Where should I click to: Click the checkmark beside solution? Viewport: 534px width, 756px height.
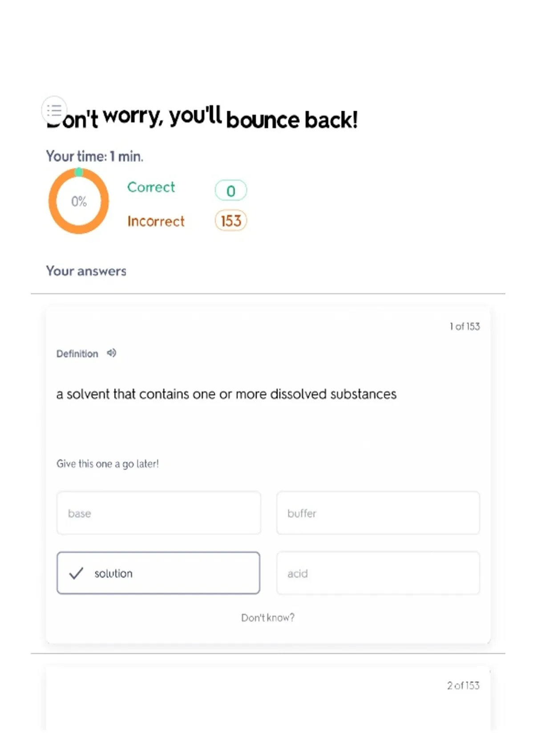(x=77, y=573)
